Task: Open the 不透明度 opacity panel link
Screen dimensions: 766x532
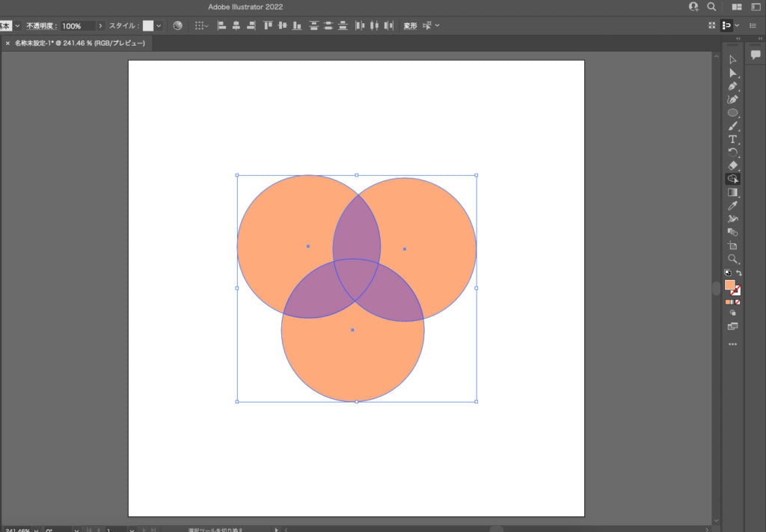Action: 40,25
